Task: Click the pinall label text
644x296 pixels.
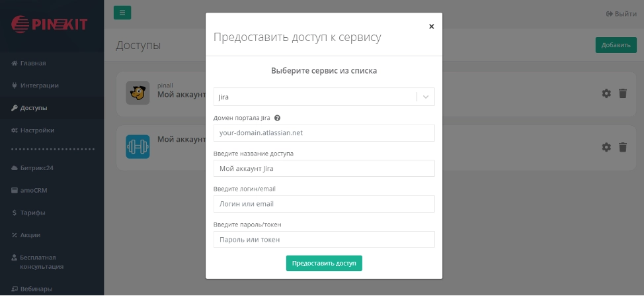Action: click(165, 85)
